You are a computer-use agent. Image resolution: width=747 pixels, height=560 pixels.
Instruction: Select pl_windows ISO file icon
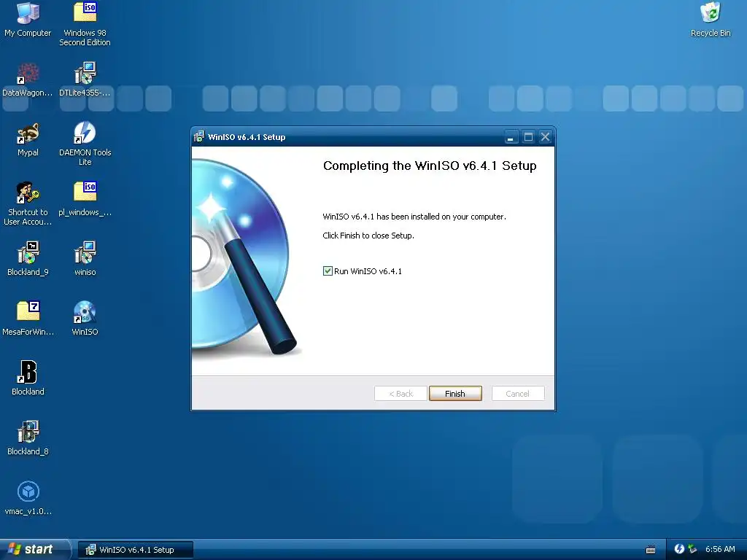click(x=85, y=198)
